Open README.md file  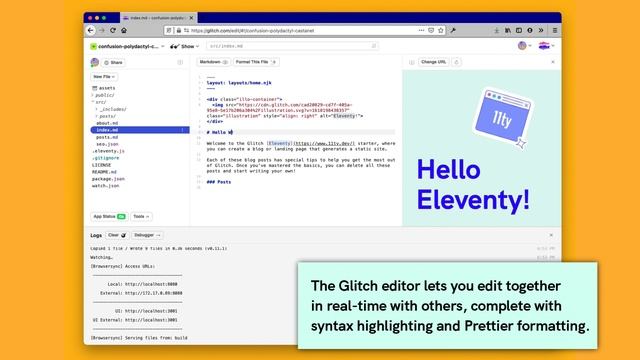click(x=104, y=172)
